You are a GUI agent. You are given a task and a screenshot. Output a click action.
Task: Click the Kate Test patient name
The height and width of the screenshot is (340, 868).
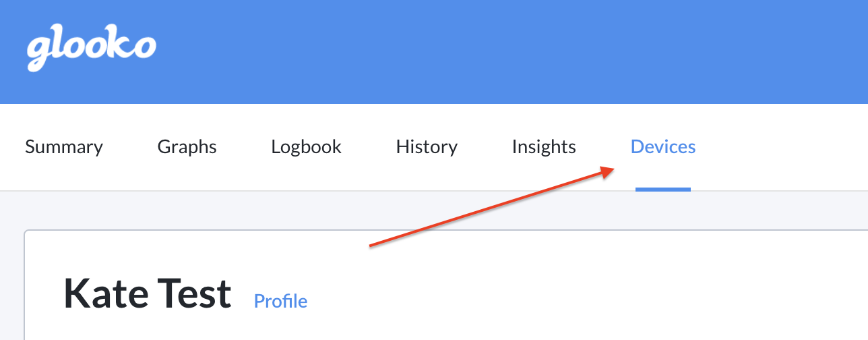coord(148,294)
